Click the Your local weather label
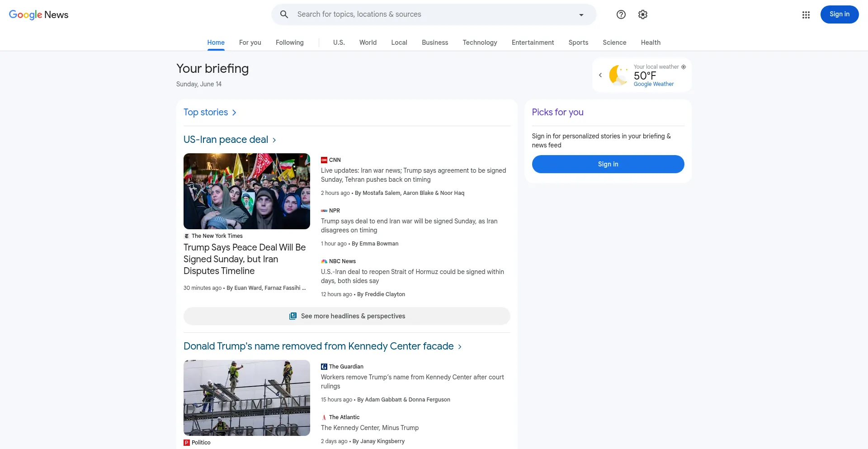Screen dimensions: 868x449 pos(656,67)
